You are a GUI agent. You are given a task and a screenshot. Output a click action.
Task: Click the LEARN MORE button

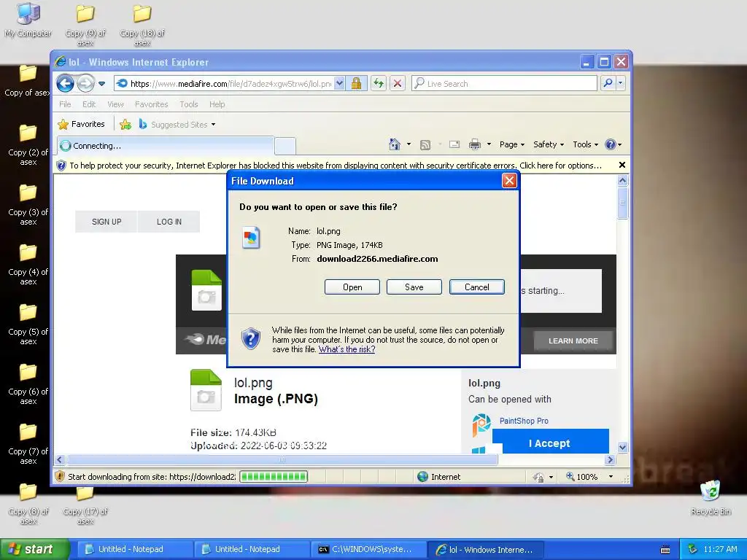573,341
